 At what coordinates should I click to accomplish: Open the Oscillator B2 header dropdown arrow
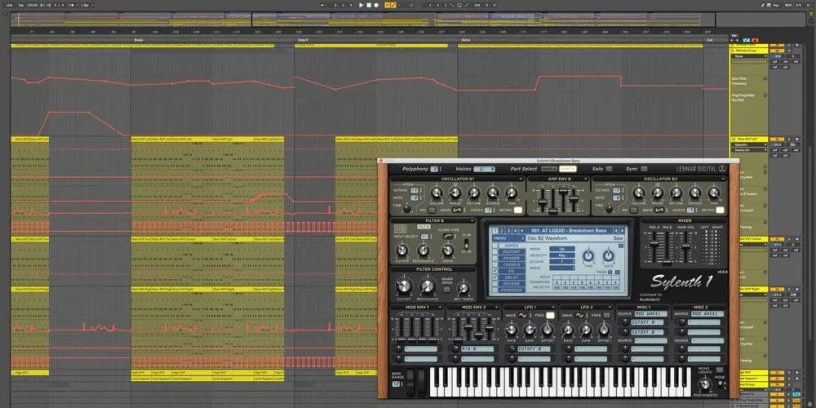coord(722,179)
